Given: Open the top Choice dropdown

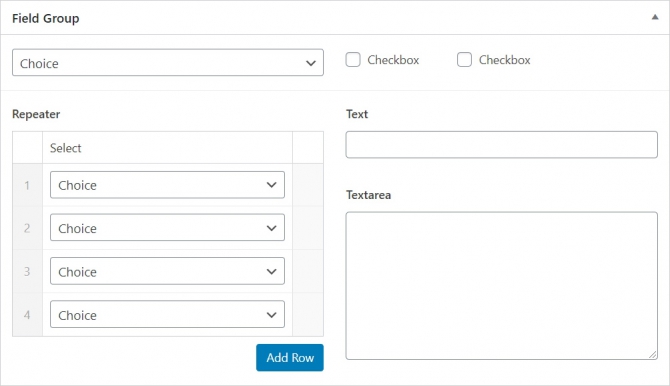Looking at the screenshot, I should [168, 63].
